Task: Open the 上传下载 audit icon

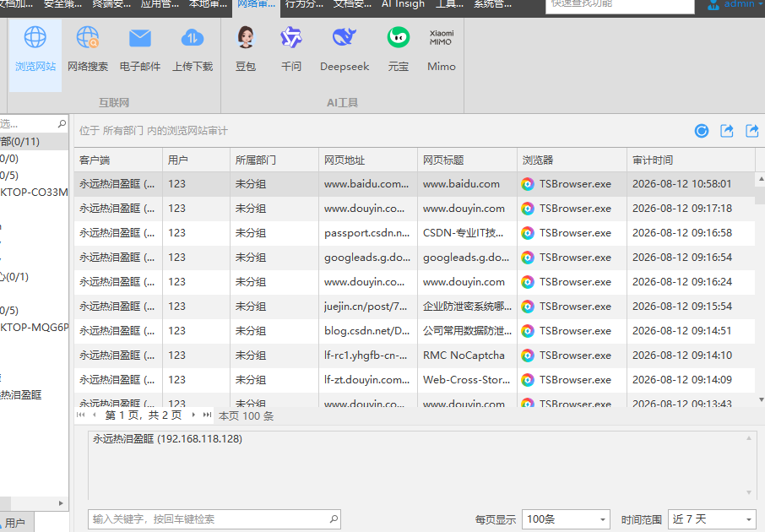Action: pos(193,49)
